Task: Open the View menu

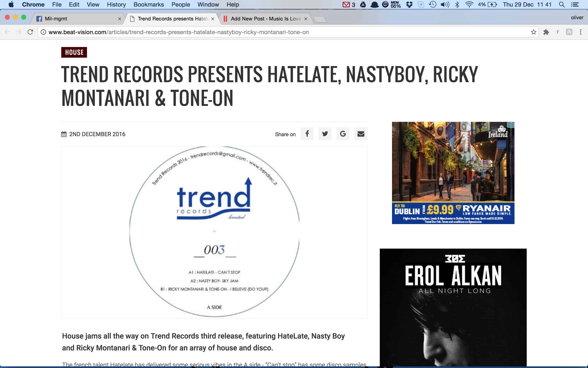Action: 93,4
